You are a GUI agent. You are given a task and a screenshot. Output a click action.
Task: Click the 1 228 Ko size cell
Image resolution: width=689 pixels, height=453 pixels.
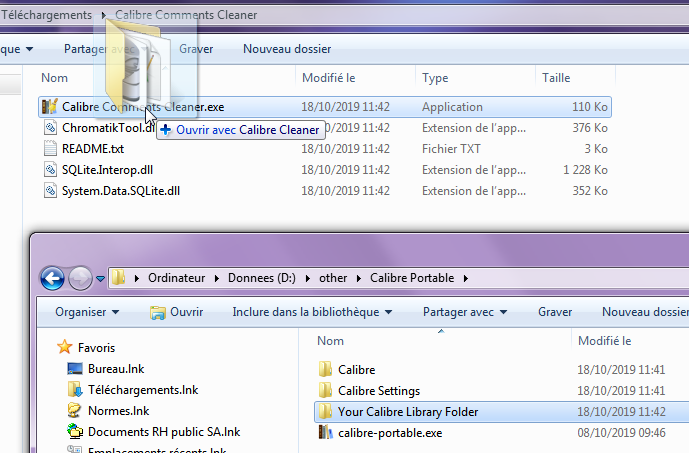point(585,170)
